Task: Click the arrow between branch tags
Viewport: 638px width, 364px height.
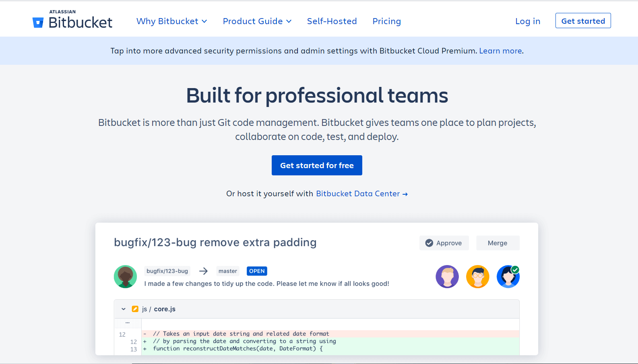Action: [204, 271]
